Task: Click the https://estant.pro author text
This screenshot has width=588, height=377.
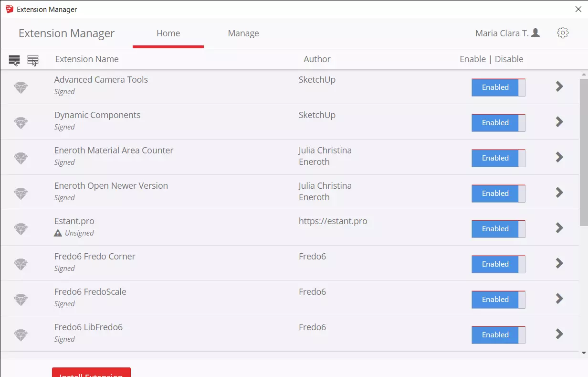Action: (333, 221)
